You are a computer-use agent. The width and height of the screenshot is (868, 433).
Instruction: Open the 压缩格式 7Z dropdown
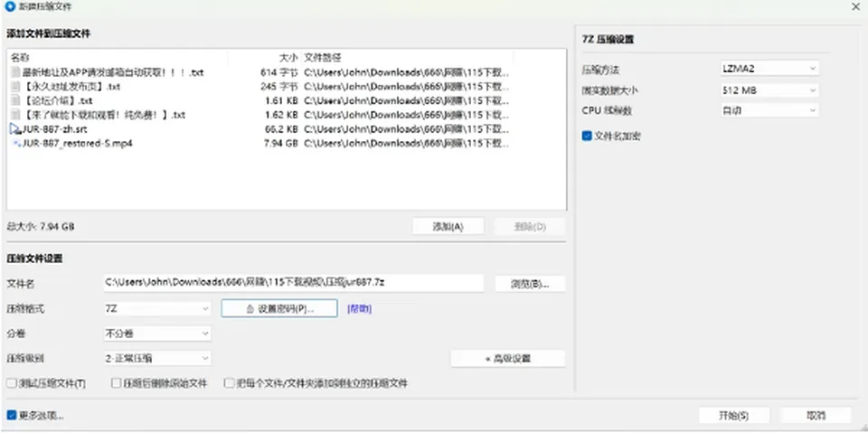pyautogui.click(x=156, y=308)
